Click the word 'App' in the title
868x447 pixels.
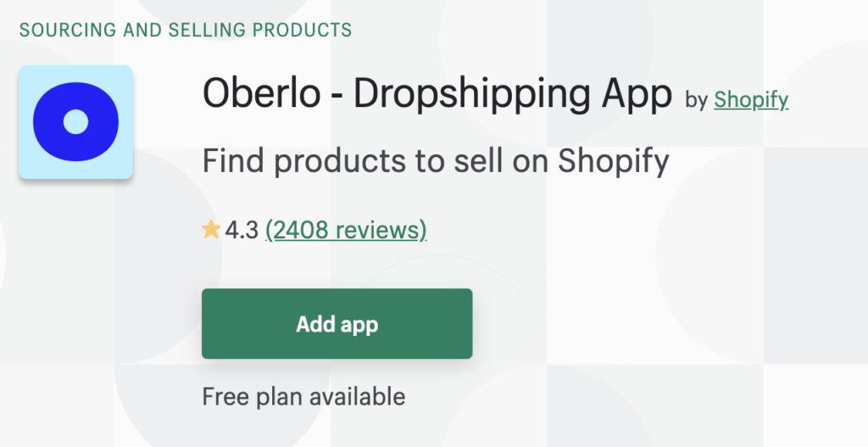coord(634,95)
